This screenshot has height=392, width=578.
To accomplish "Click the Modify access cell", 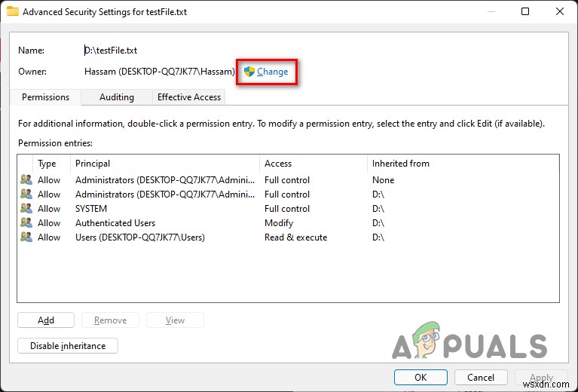I will coord(279,223).
